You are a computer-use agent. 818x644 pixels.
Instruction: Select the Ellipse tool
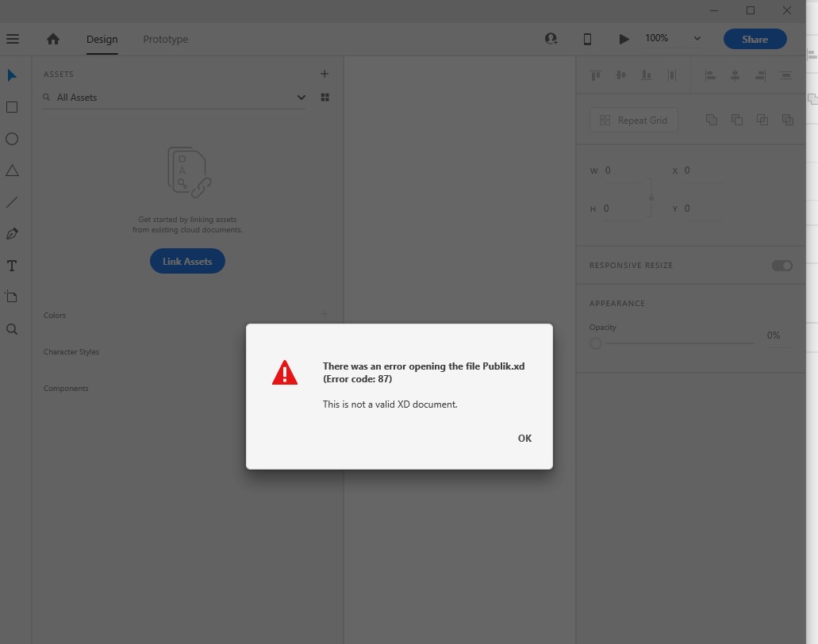(x=12, y=139)
